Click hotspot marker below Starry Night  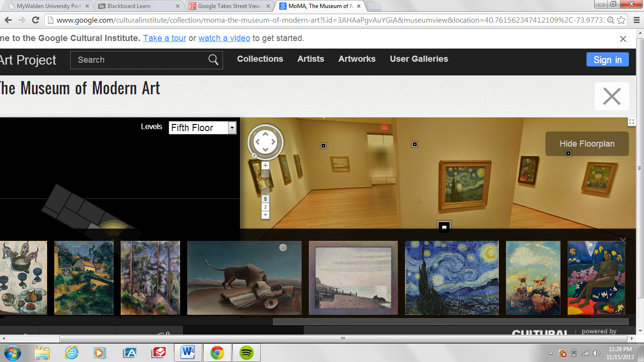(x=444, y=227)
